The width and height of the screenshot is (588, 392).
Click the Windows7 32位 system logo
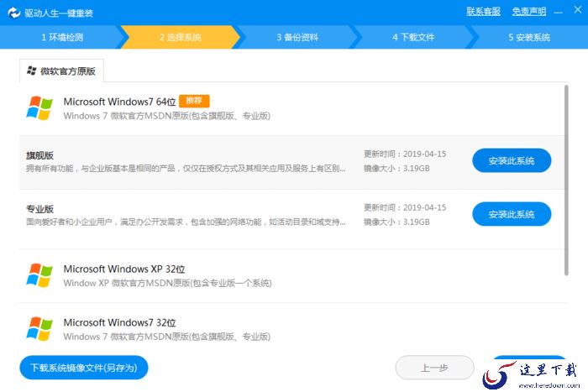(x=39, y=329)
